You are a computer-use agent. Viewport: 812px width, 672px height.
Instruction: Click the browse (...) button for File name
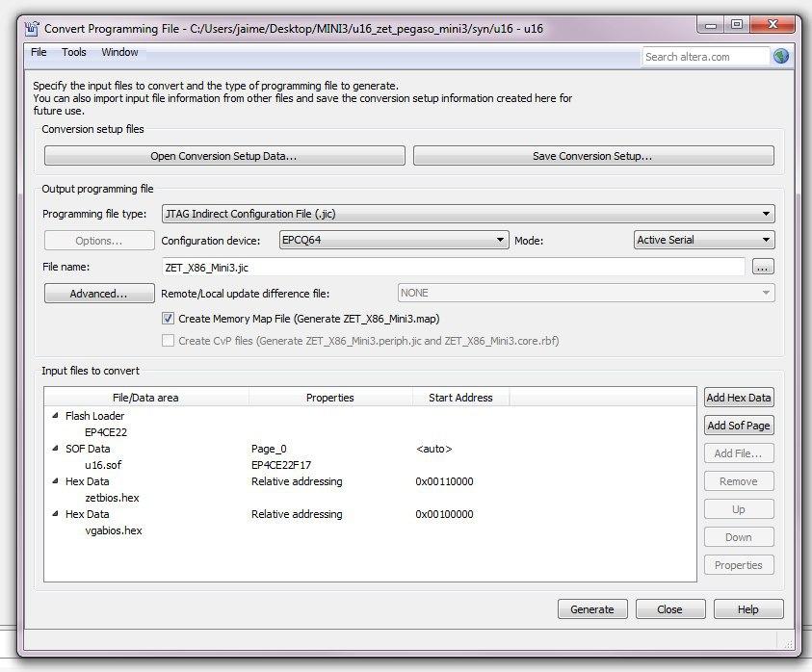[763, 267]
